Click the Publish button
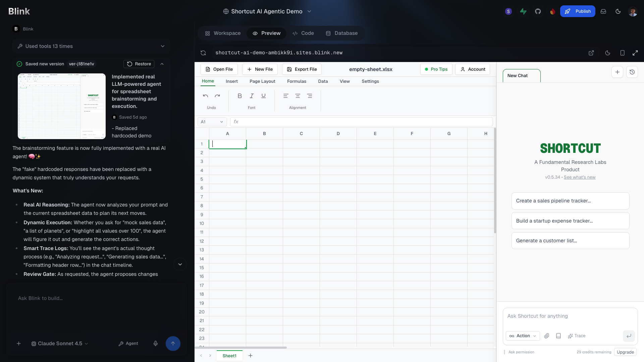Image resolution: width=644 pixels, height=362 pixels. point(578,11)
